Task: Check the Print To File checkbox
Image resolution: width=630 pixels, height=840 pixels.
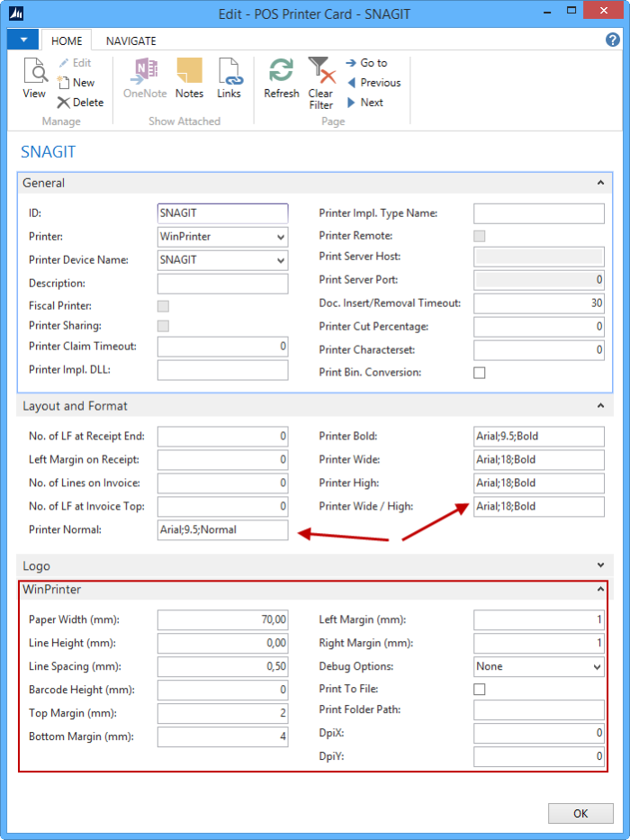Action: [x=480, y=690]
